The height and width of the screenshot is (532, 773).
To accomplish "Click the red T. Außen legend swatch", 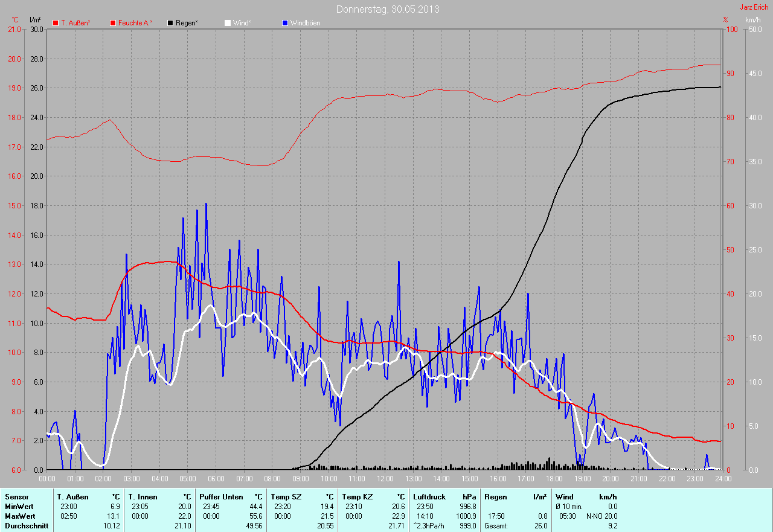I will click(x=56, y=23).
